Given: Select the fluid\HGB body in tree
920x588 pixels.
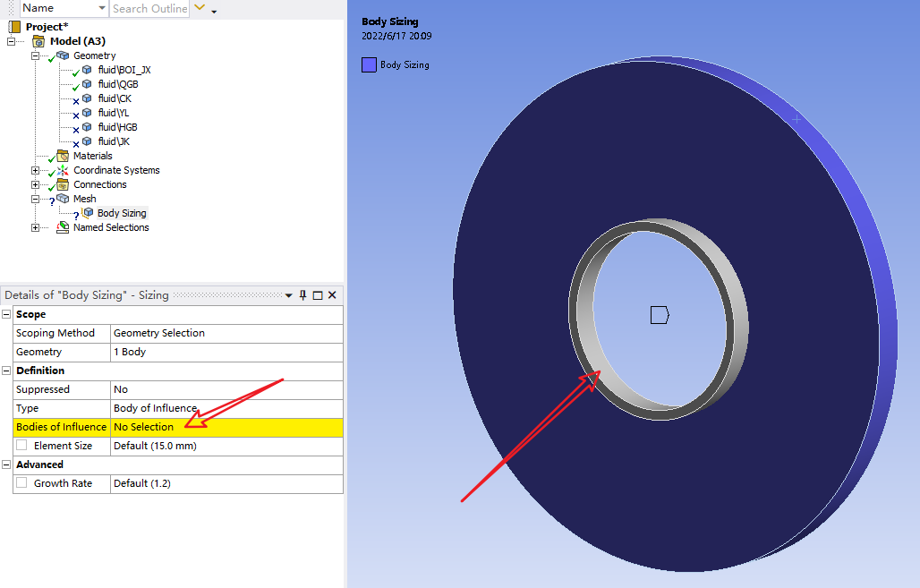Looking at the screenshot, I should click(117, 127).
